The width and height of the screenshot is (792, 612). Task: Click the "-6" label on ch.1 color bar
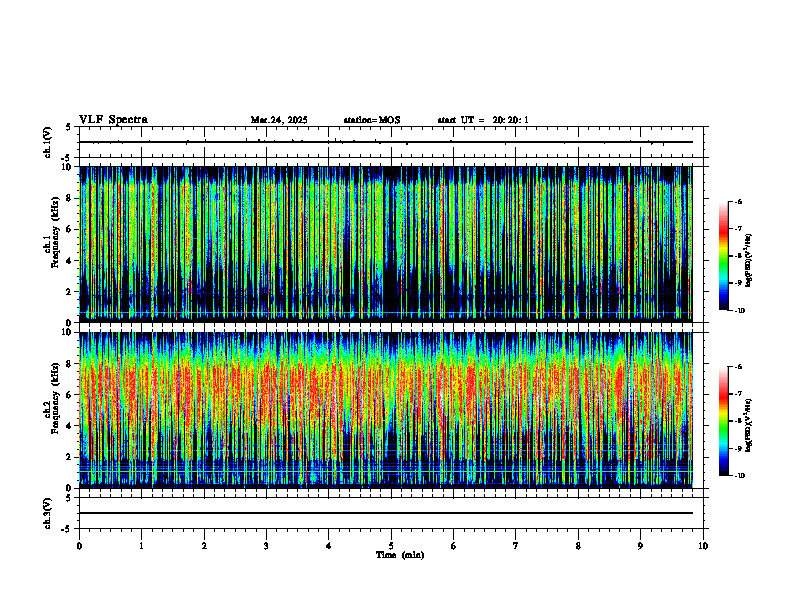click(x=738, y=202)
